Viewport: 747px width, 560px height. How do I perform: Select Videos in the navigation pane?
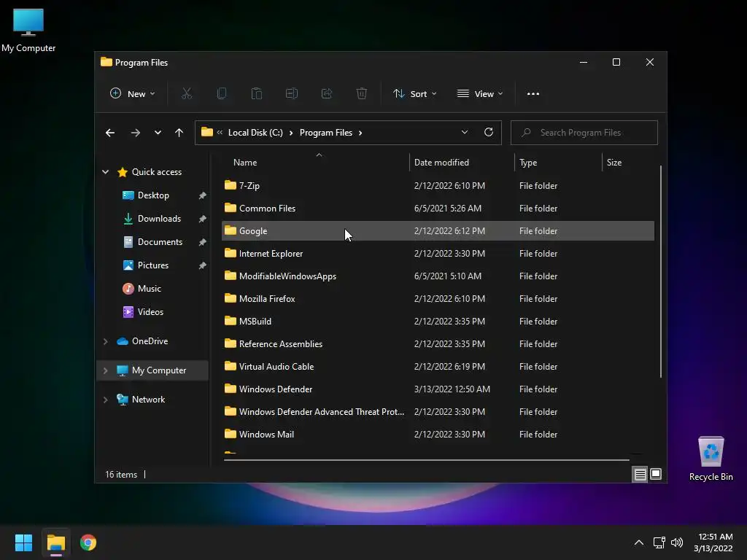152,312
